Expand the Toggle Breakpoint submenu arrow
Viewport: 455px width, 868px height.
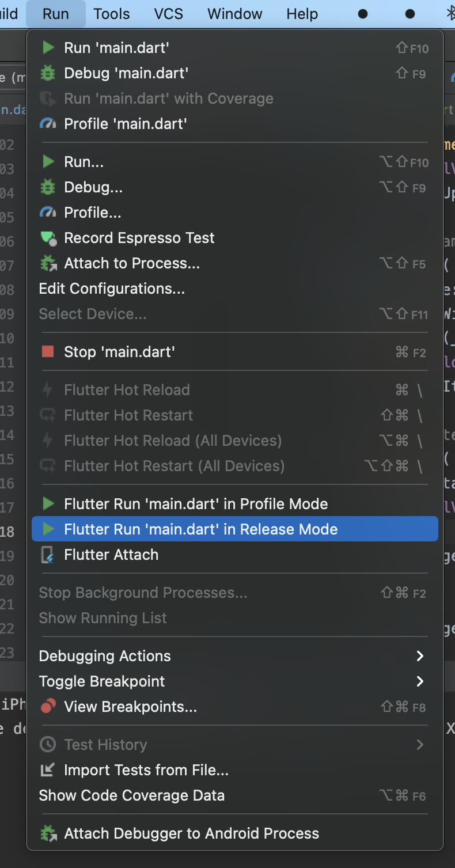click(x=420, y=681)
